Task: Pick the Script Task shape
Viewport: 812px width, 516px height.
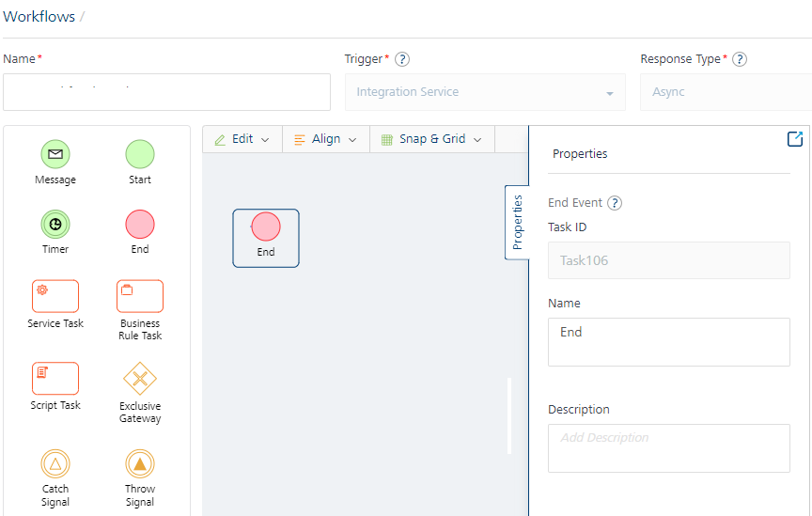Action: 55,379
